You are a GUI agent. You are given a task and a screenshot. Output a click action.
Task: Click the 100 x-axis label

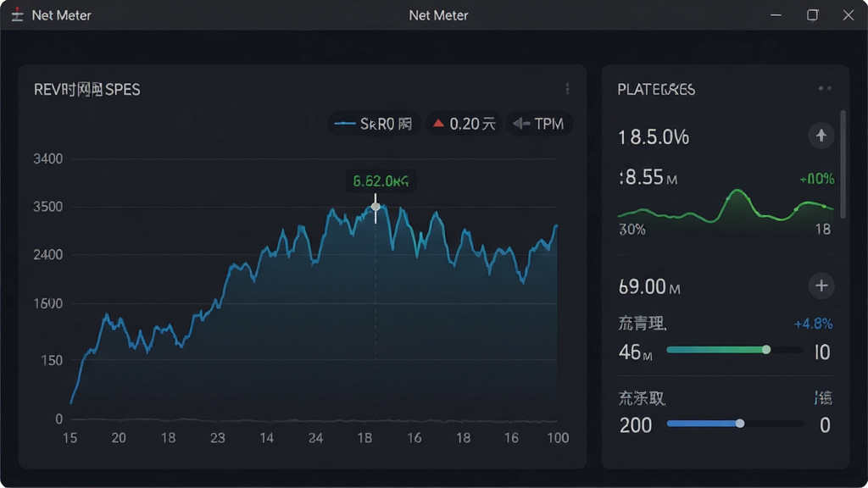coord(558,438)
